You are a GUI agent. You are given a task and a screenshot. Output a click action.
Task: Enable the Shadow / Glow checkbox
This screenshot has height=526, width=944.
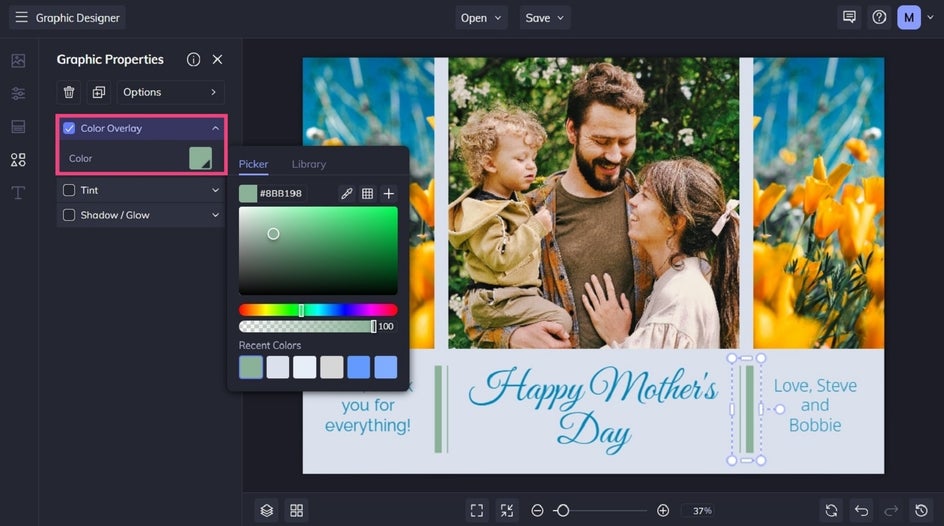tap(69, 215)
